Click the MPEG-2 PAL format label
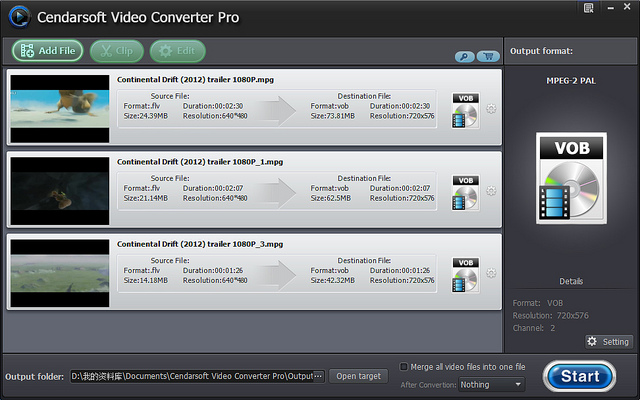The height and width of the screenshot is (400, 640). coord(571,81)
